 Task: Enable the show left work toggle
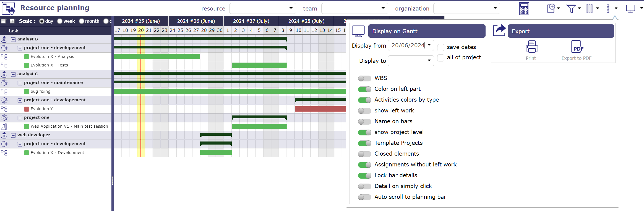point(364,111)
